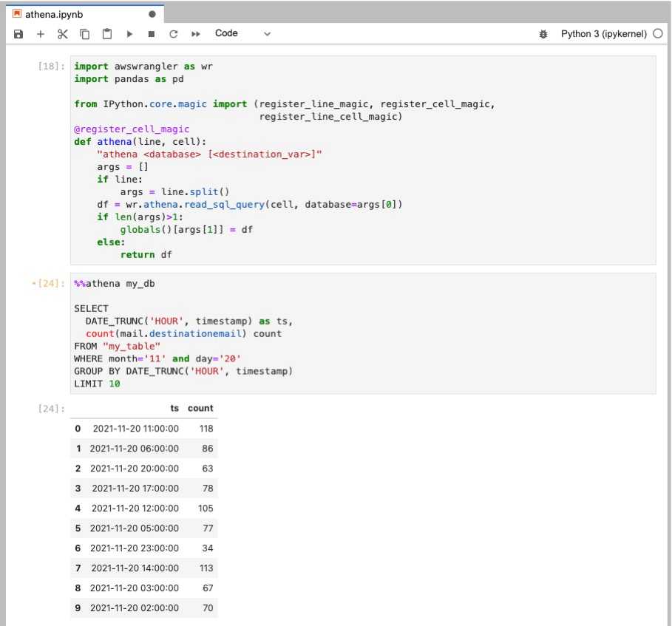Insert a new cell with plus icon
The width and height of the screenshot is (672, 626).
click(x=41, y=34)
